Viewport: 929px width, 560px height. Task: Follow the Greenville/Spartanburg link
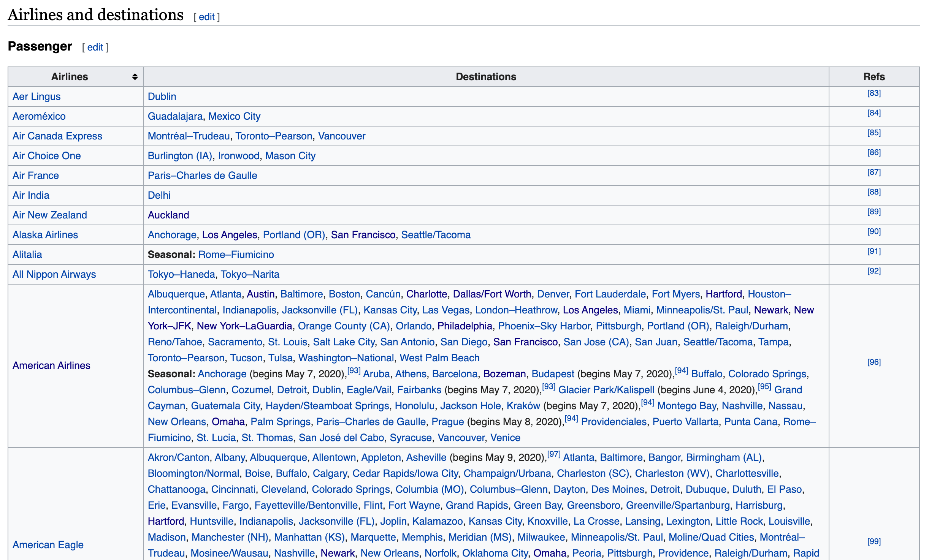(x=678, y=505)
